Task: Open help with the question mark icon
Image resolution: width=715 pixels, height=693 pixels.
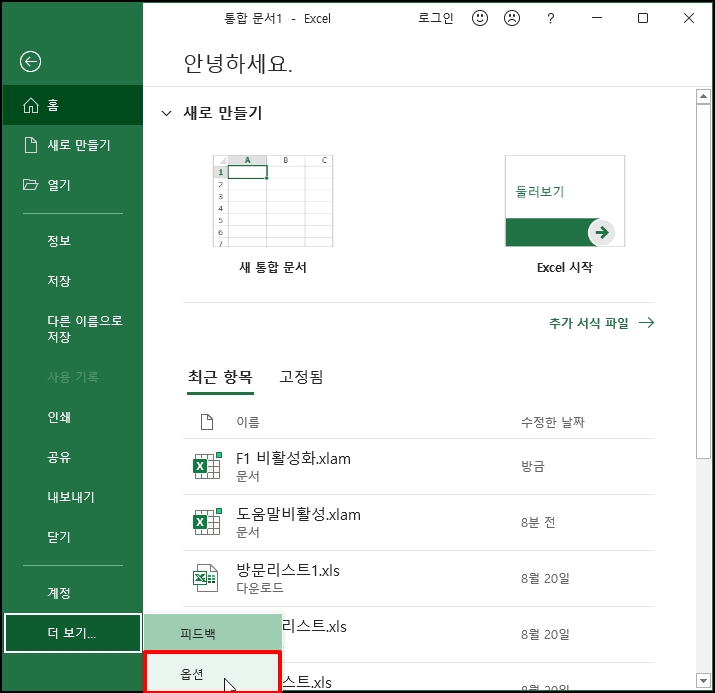Action: click(x=551, y=18)
